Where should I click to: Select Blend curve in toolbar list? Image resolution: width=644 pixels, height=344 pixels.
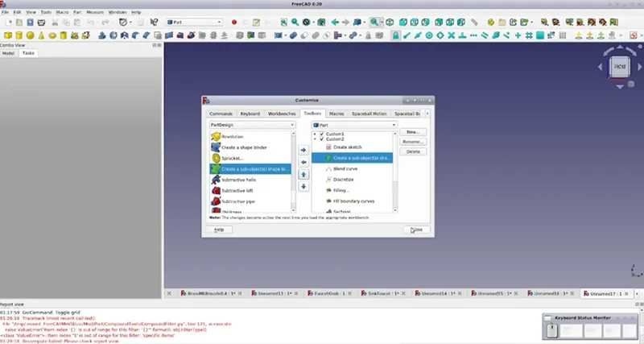pyautogui.click(x=344, y=168)
